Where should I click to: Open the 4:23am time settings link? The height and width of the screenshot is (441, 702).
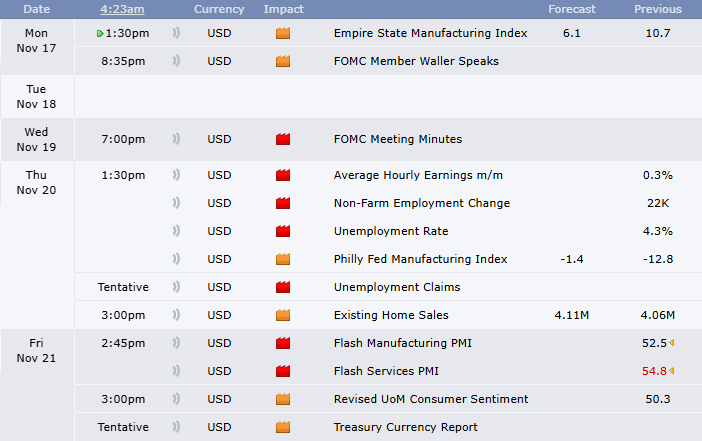pos(122,9)
